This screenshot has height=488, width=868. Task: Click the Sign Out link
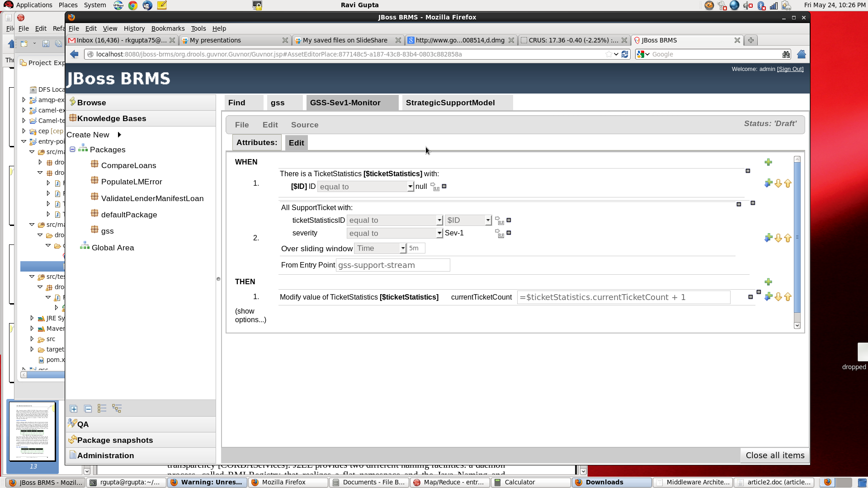click(x=790, y=69)
